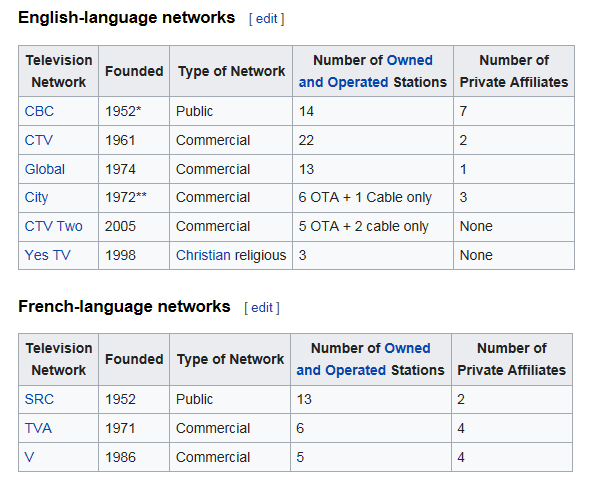Edit the French-language networks section
The height and width of the screenshot is (486, 602).
coord(262,307)
